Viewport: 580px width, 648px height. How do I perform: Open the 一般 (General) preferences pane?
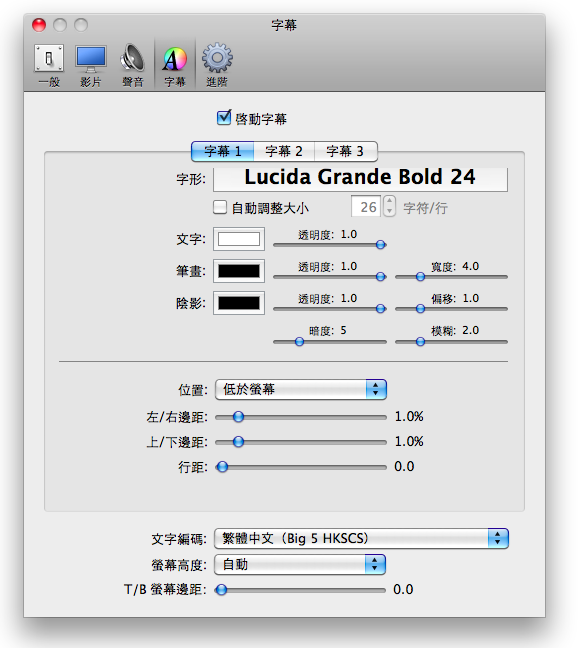coord(49,65)
